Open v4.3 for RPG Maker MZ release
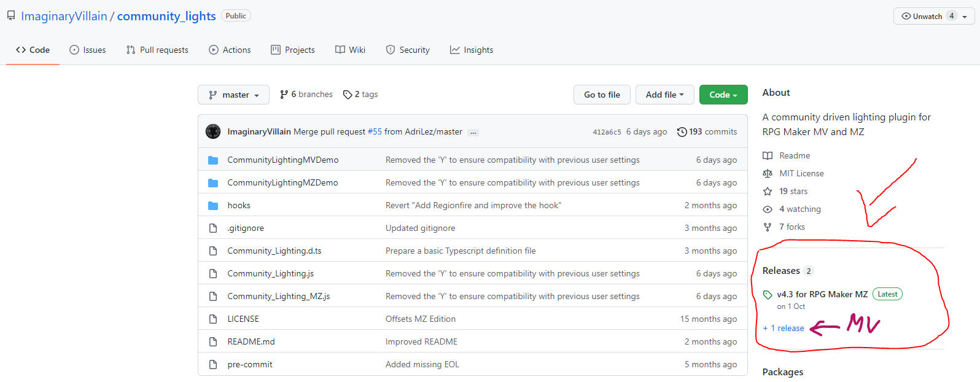Screen dimensions: 980x382 [822, 294]
